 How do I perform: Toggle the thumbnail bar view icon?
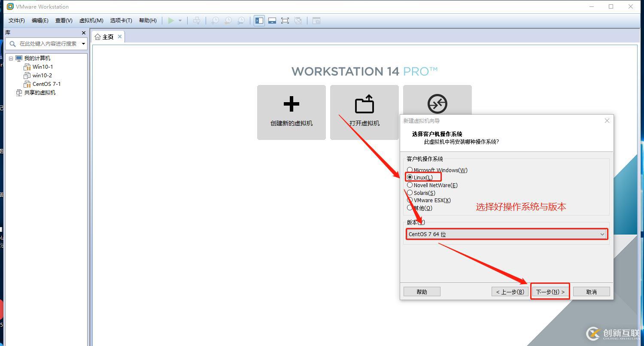click(x=272, y=21)
